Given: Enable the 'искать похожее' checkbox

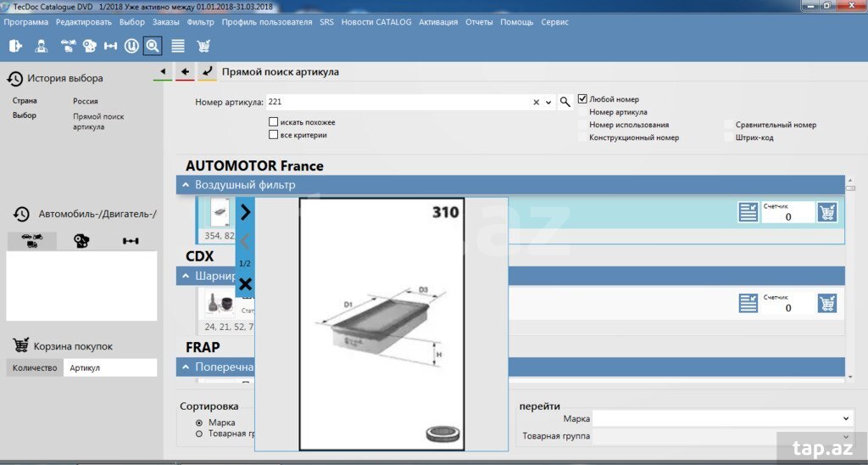Looking at the screenshot, I should pyautogui.click(x=273, y=122).
